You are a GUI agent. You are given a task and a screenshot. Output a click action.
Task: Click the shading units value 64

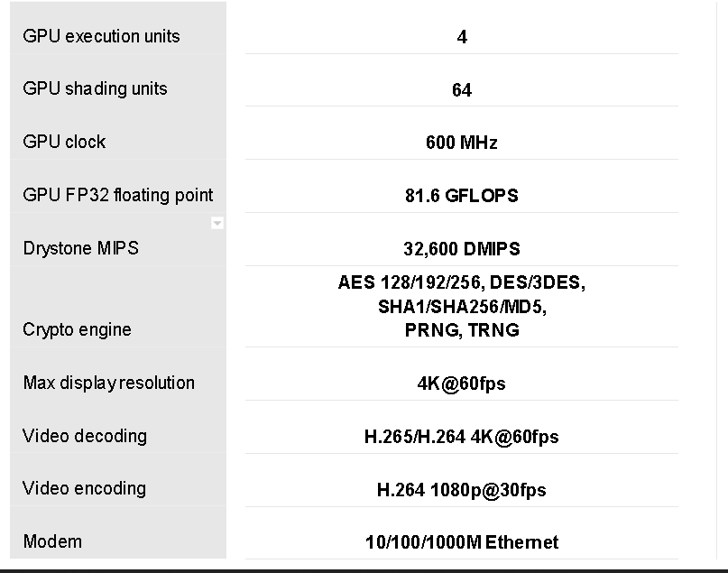(462, 90)
